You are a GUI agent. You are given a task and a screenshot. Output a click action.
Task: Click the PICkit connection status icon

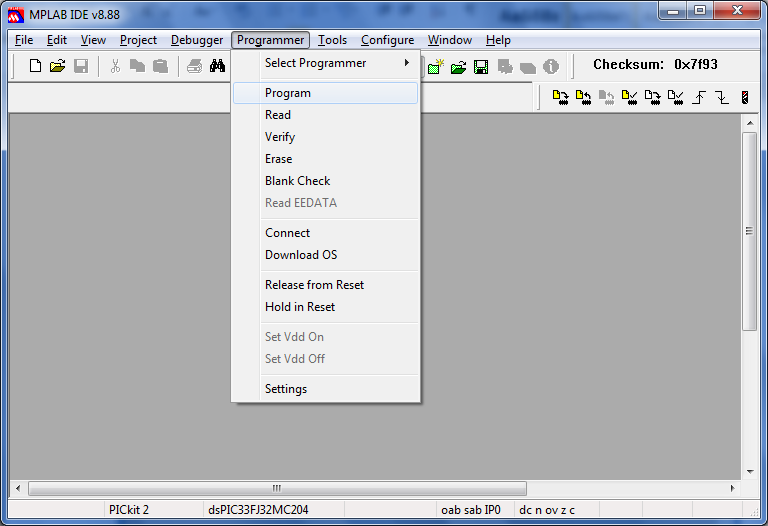click(x=745, y=97)
